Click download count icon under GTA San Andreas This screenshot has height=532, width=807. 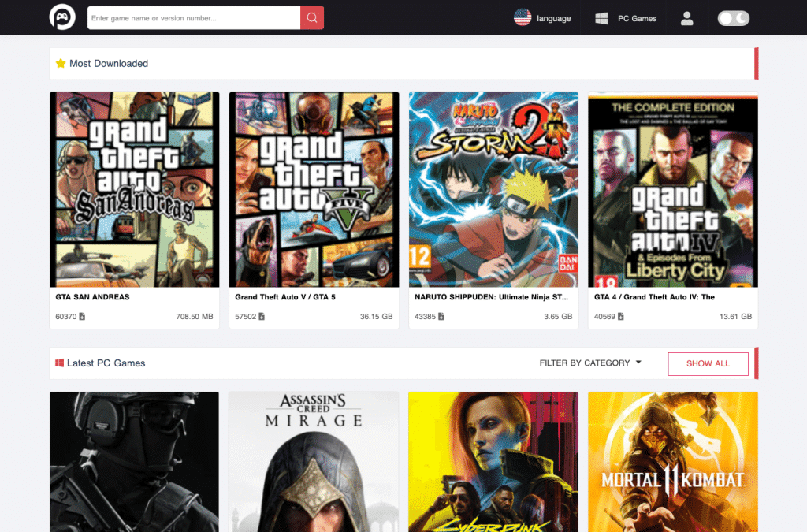82,316
